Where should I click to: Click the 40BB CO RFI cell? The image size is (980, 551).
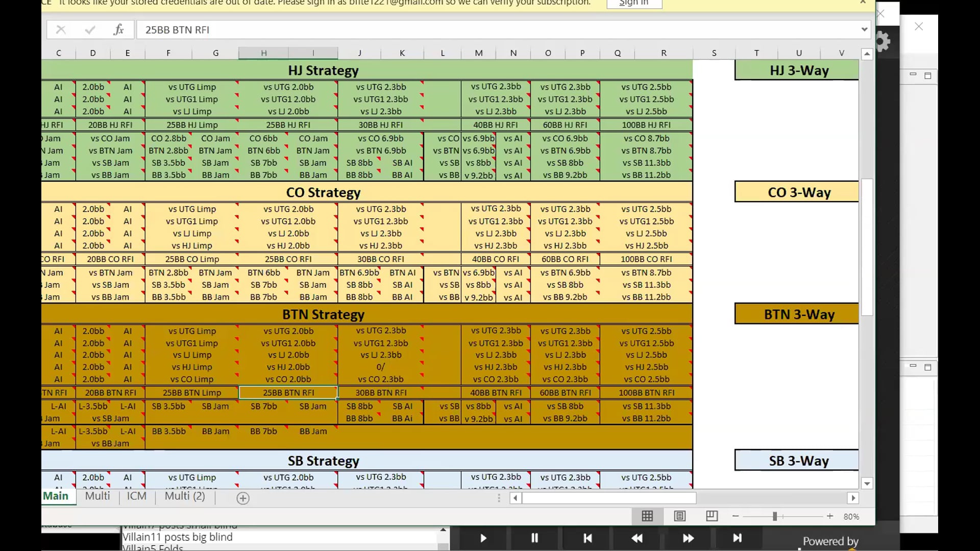pos(496,259)
